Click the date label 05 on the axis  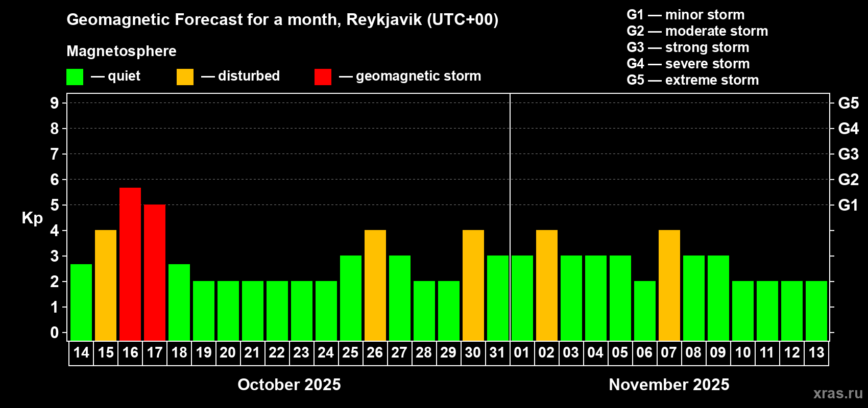coord(620,352)
